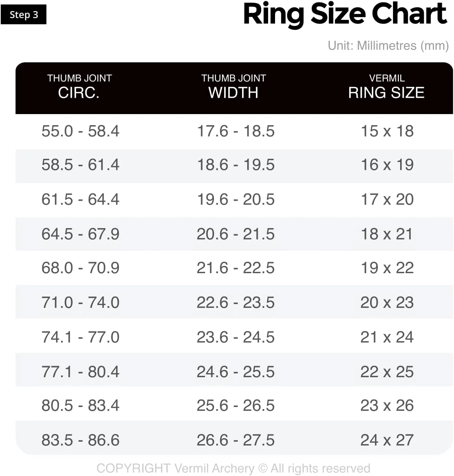Click width range 25.6 - 26.5

point(236,406)
